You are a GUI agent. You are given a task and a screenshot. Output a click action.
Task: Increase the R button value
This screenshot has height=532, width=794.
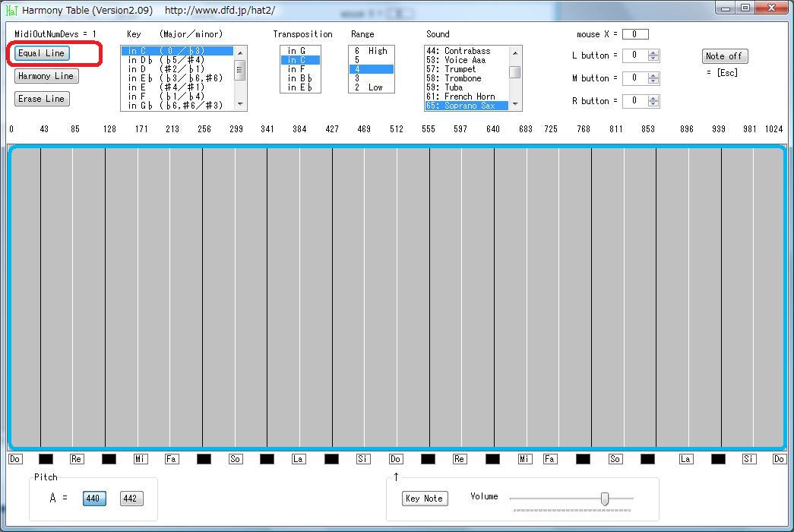tap(653, 99)
